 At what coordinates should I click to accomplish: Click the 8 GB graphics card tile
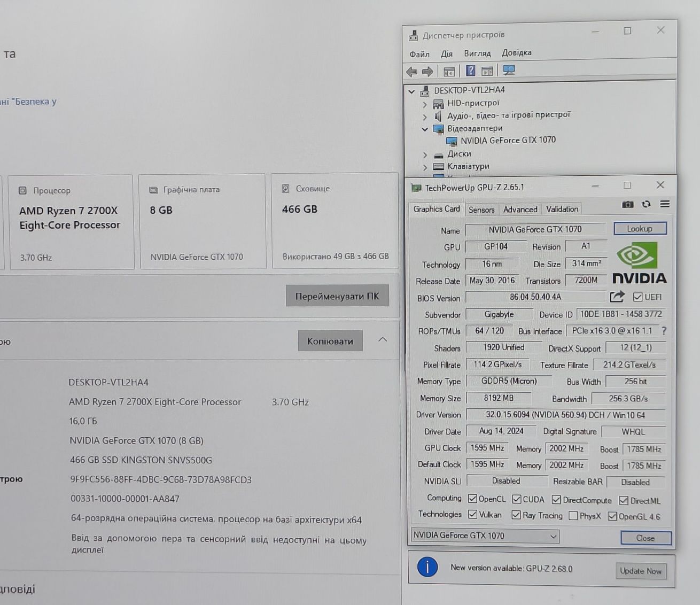pyautogui.click(x=202, y=221)
